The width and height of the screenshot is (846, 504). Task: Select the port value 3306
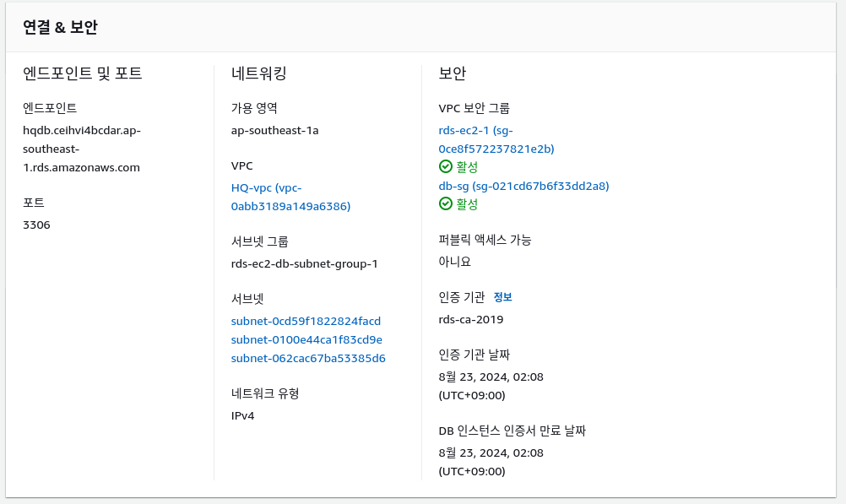click(36, 225)
